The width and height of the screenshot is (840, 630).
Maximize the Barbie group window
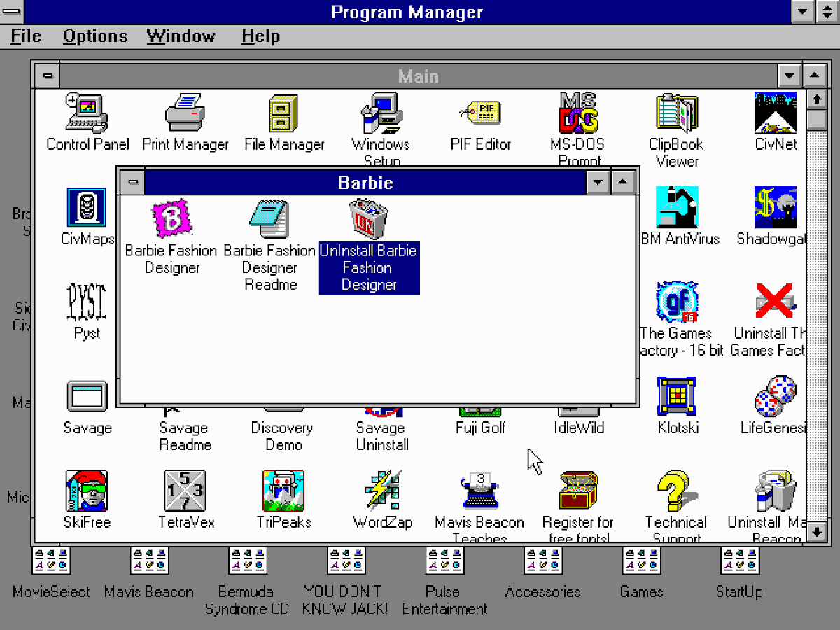(623, 183)
